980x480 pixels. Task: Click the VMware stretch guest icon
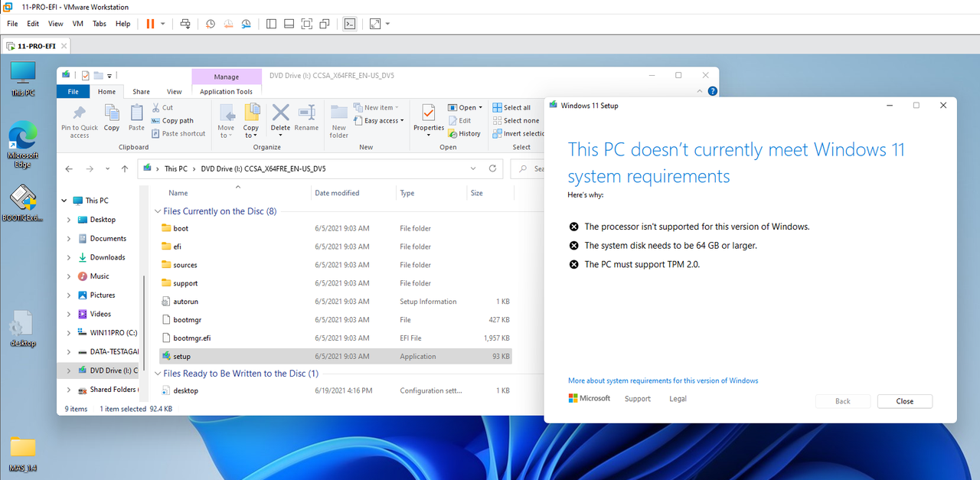click(375, 24)
